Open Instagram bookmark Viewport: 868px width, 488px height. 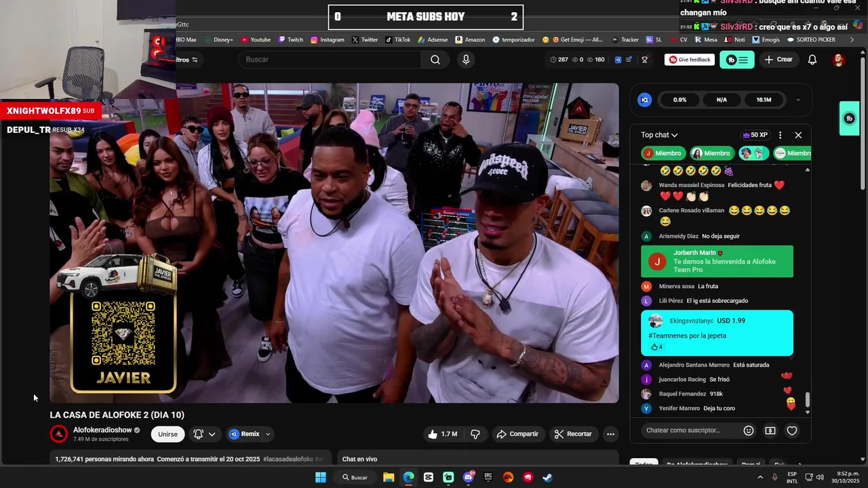coord(328,39)
